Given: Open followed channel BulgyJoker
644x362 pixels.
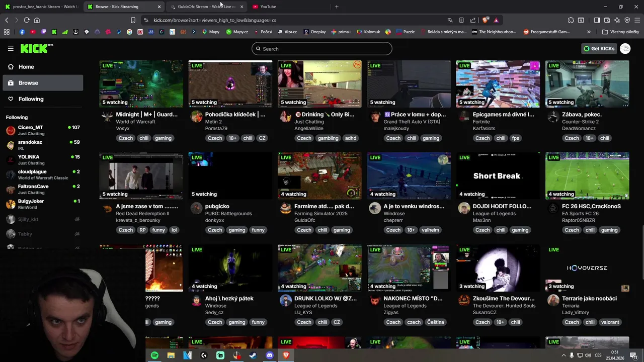Looking at the screenshot, I should click(43, 204).
